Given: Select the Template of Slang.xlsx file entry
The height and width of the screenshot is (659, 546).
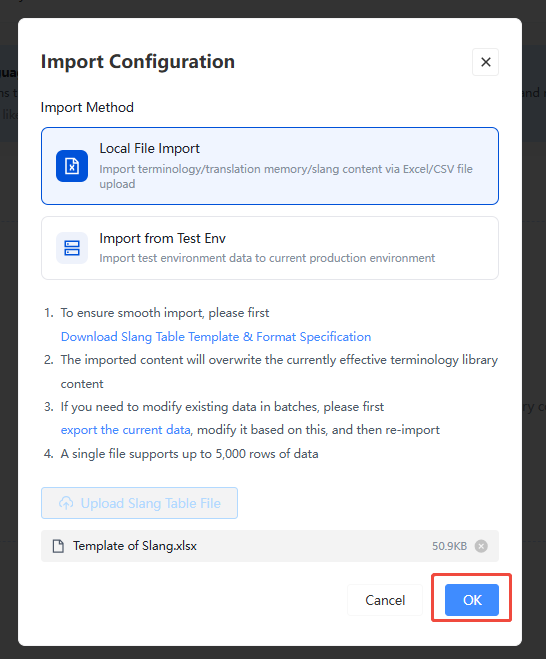Looking at the screenshot, I should [270, 546].
